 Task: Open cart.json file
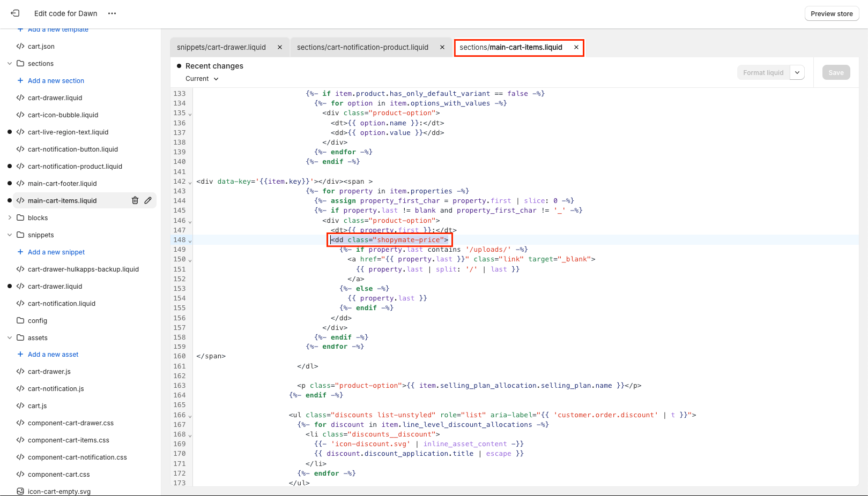pos(41,46)
